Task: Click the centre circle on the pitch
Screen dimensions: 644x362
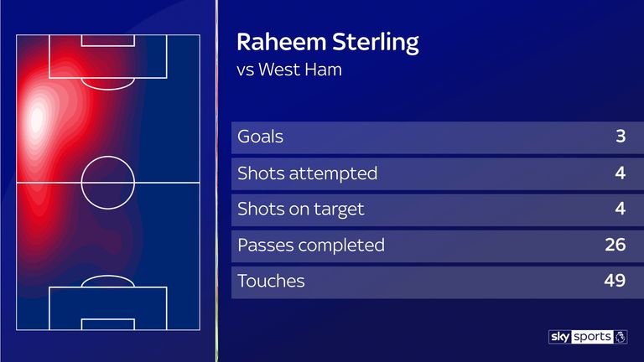Action: (107, 183)
